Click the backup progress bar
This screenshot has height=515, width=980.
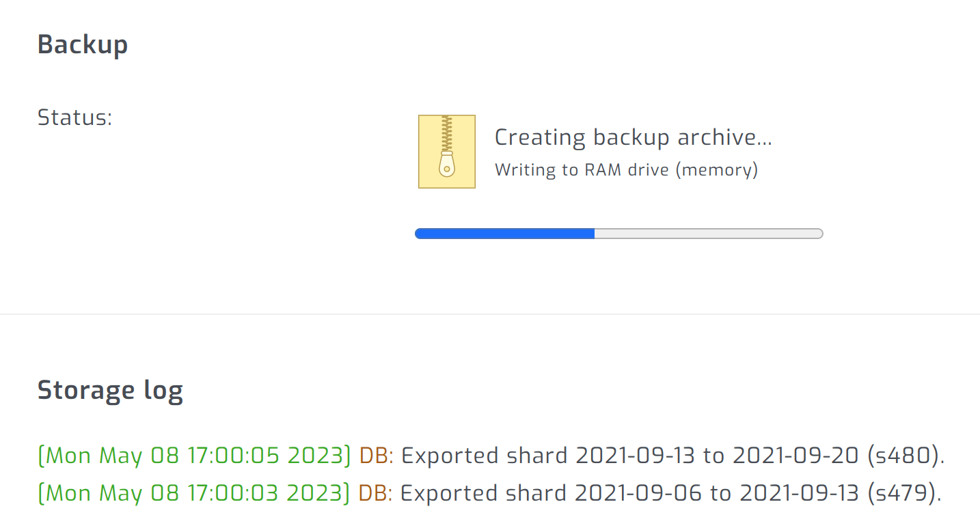pos(618,233)
